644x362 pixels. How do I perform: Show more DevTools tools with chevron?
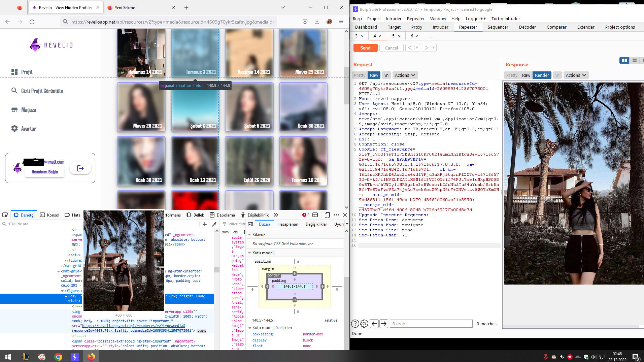(276, 215)
